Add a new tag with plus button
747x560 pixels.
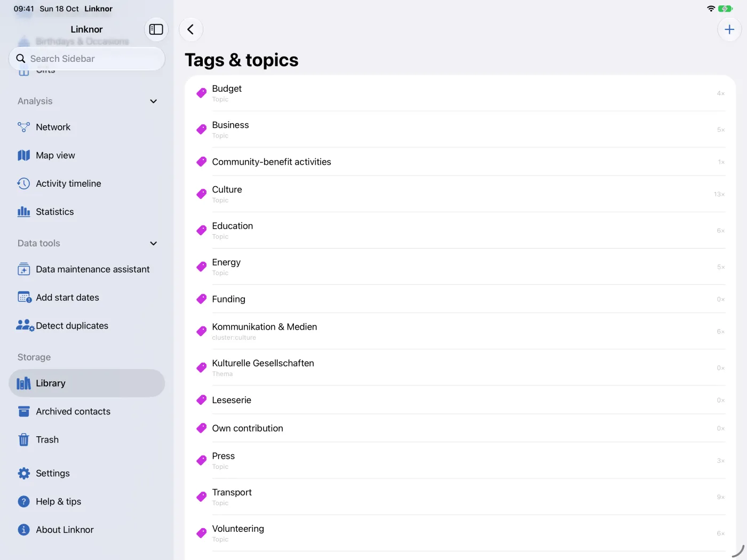click(x=729, y=29)
